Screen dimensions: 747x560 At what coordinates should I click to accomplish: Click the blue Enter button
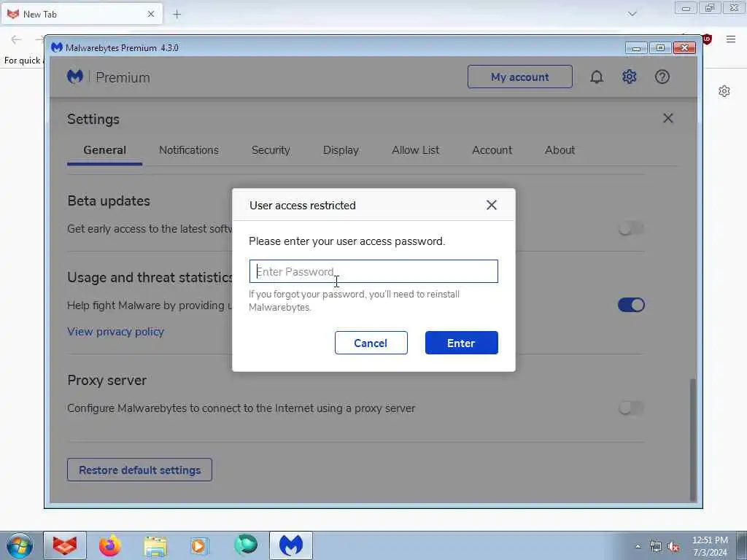coord(462,343)
